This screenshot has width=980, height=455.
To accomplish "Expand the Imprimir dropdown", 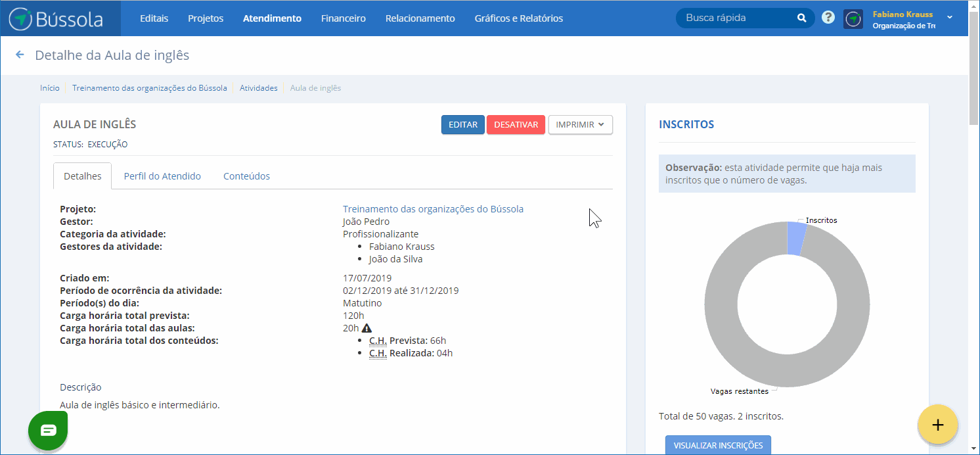I will click(x=580, y=125).
